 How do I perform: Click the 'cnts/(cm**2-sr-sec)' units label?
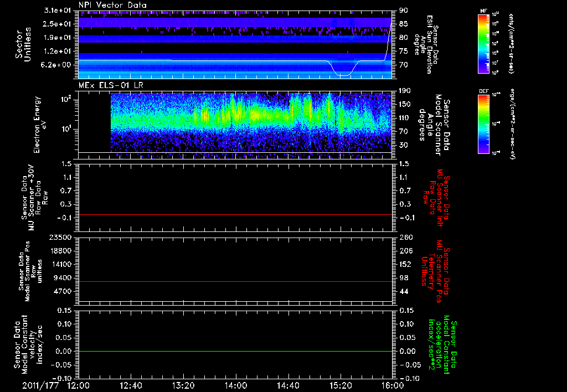click(511, 43)
